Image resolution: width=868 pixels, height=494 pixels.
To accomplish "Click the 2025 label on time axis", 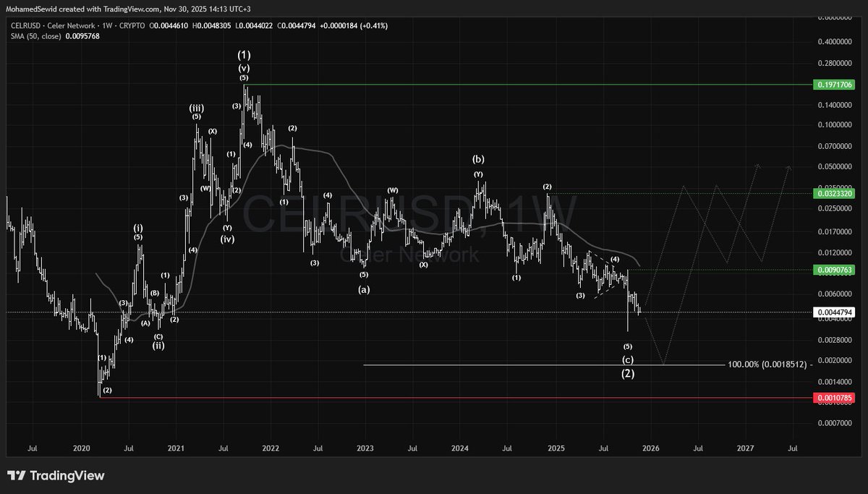I will point(556,448).
